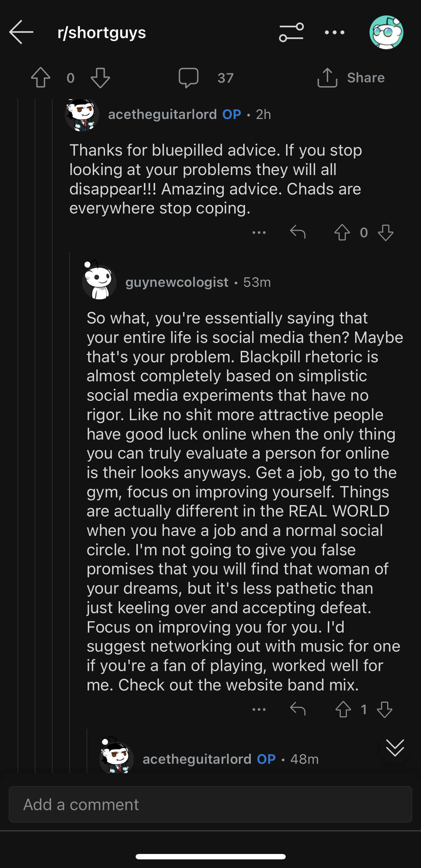Downvote the bluepilled advice comment

click(x=386, y=233)
